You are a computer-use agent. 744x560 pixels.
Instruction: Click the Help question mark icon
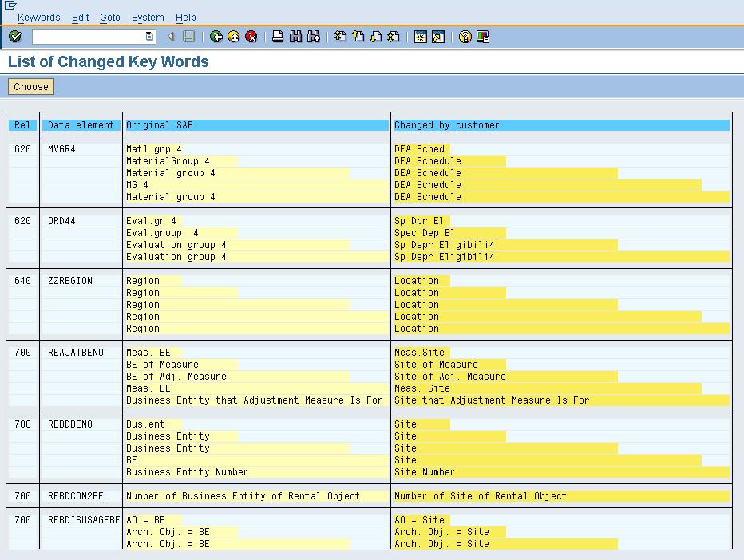[466, 36]
